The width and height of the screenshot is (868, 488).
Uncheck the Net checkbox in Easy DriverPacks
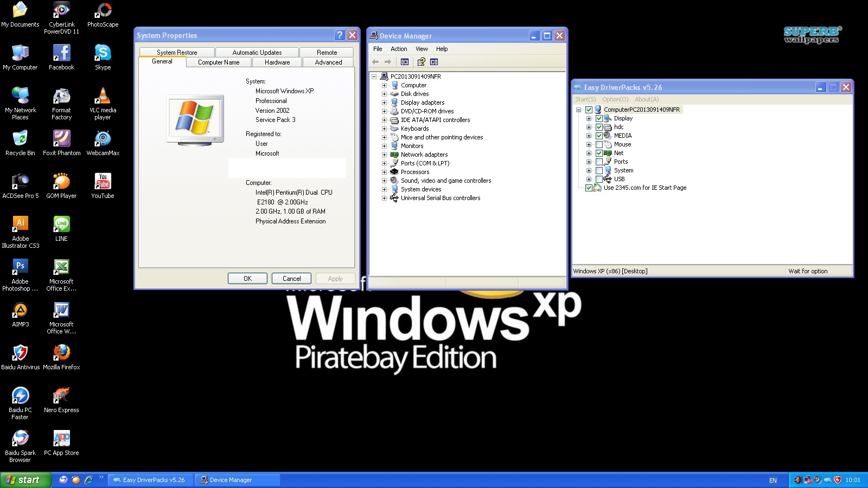click(599, 153)
